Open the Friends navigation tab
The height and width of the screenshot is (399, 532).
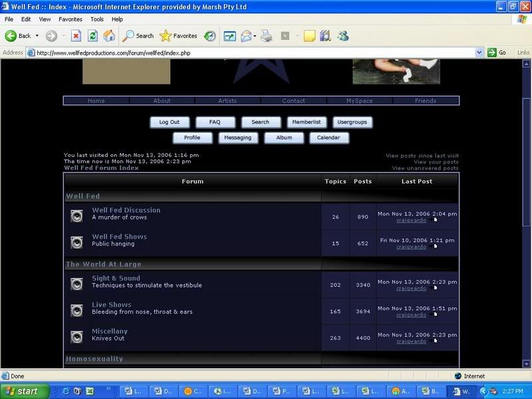425,101
